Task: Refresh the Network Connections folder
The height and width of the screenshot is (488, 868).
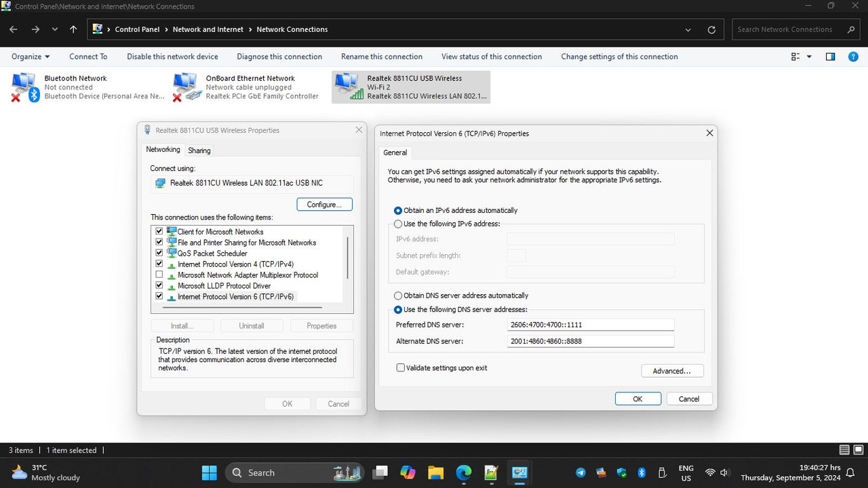Action: [711, 30]
